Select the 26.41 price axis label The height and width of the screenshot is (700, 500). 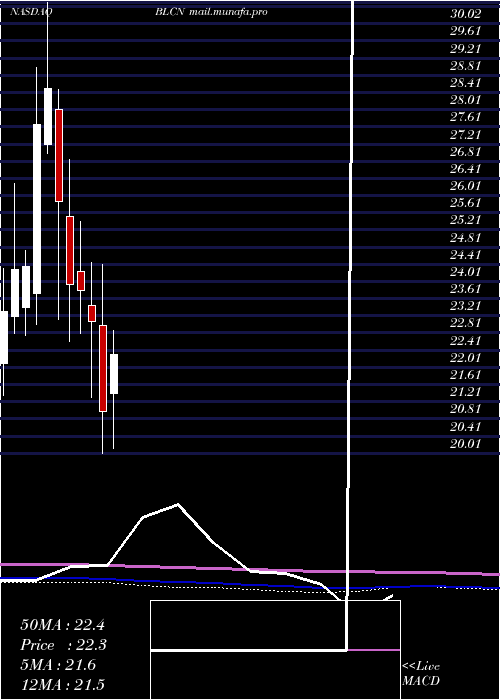click(465, 169)
